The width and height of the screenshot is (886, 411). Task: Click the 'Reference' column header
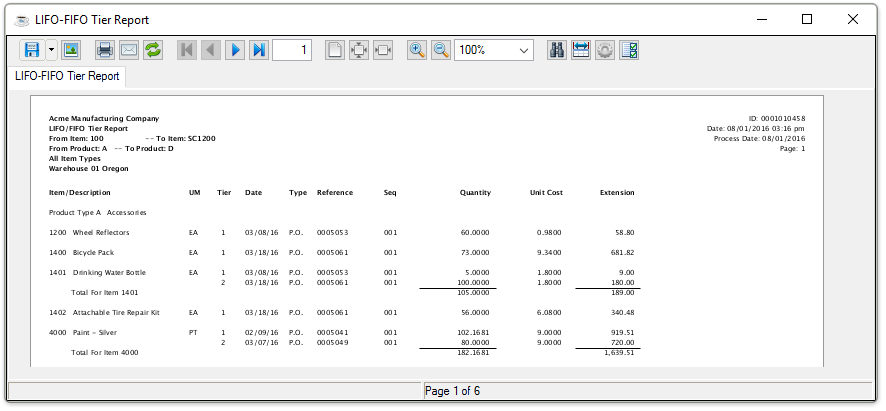[x=335, y=193]
